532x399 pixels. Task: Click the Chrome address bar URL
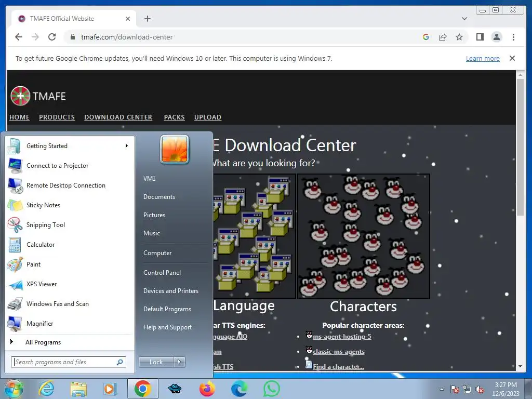(127, 37)
